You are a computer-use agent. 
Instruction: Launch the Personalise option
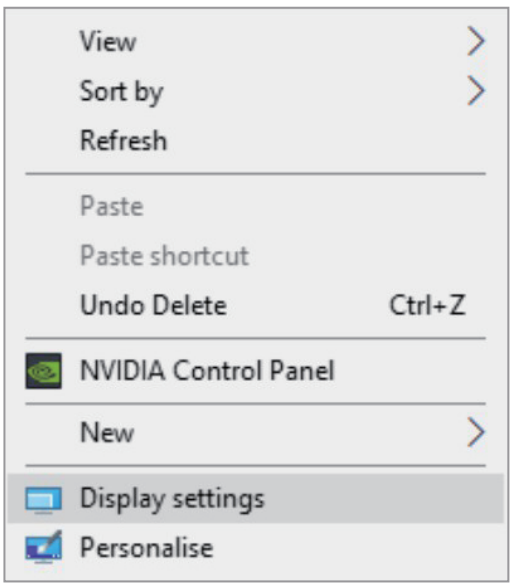click(255, 548)
